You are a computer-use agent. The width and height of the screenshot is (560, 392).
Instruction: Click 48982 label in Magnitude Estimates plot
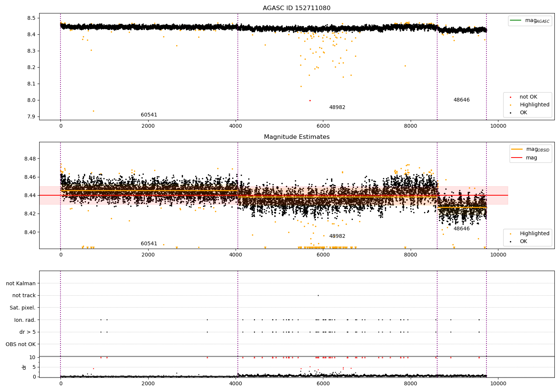[337, 236]
